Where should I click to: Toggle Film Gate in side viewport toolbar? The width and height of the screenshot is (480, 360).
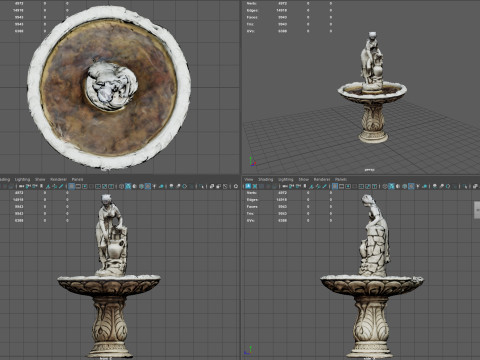tap(341, 186)
